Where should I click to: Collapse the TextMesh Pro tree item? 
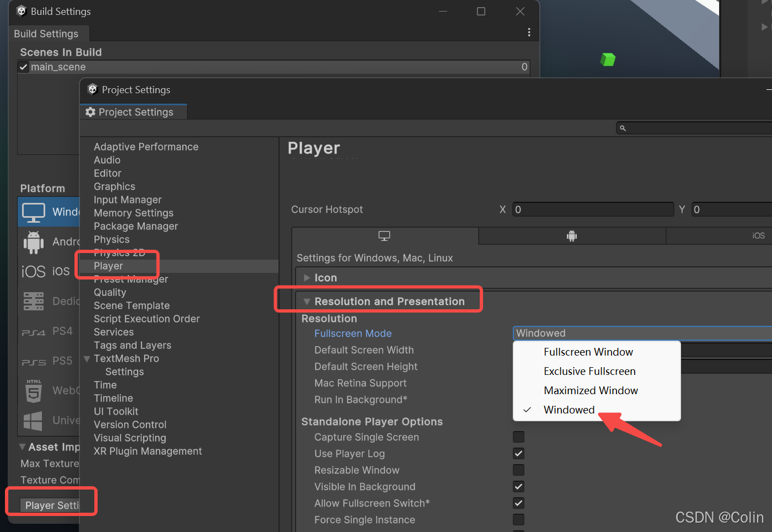click(87, 359)
